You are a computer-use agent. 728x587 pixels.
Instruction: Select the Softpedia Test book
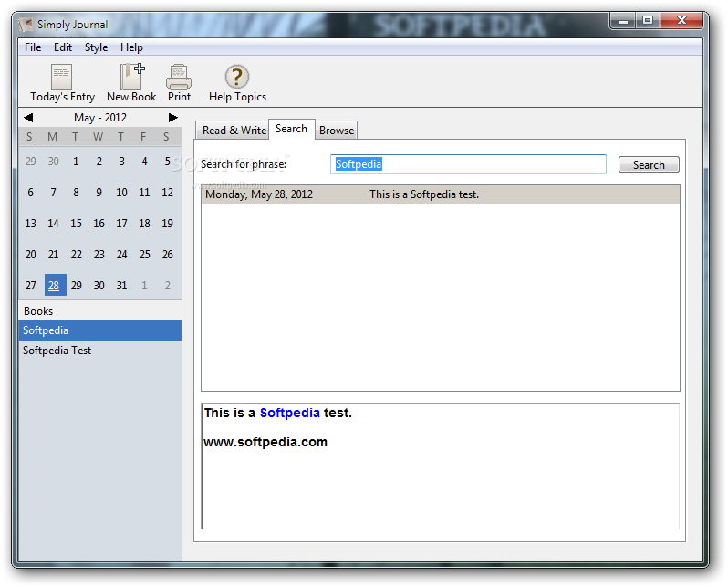click(x=100, y=351)
